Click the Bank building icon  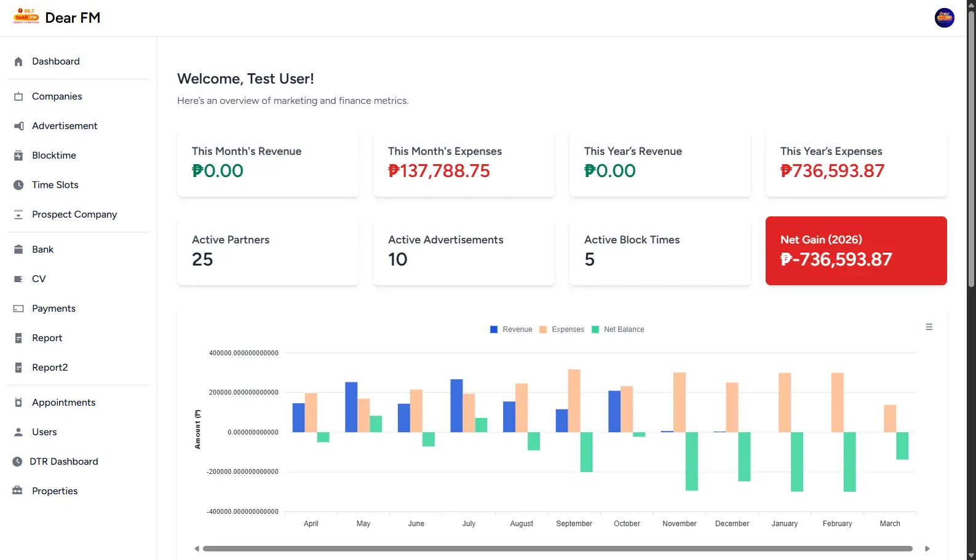pyautogui.click(x=18, y=250)
